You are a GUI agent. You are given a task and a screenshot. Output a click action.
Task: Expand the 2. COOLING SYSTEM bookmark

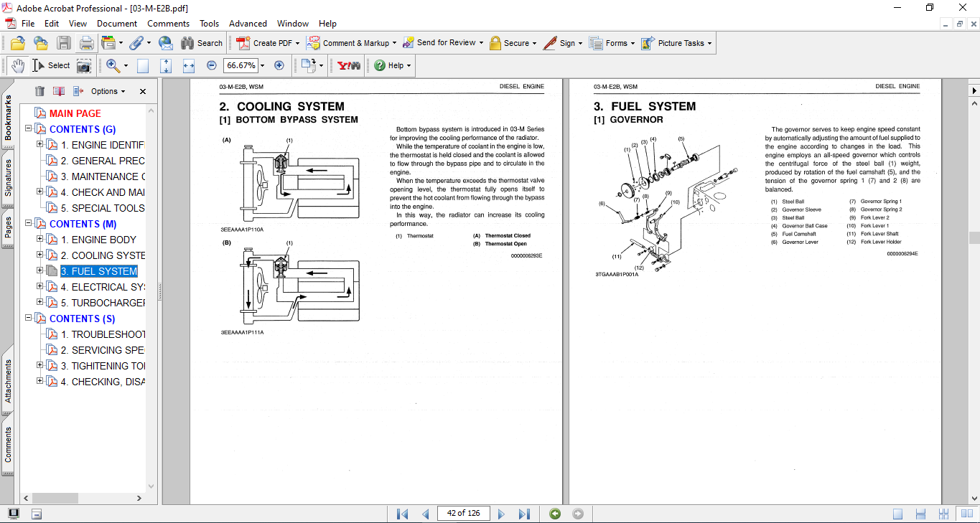pos(40,255)
